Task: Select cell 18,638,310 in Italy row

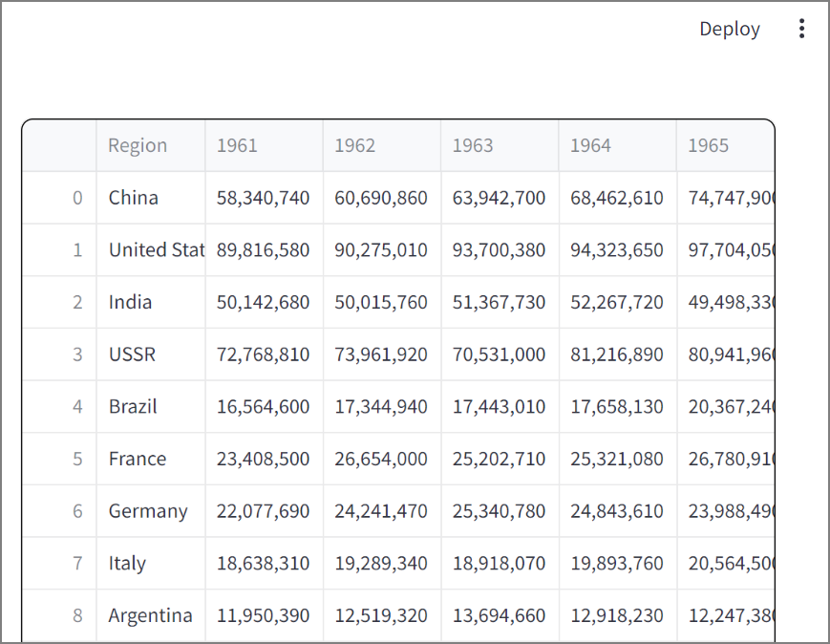Action: 265,563
